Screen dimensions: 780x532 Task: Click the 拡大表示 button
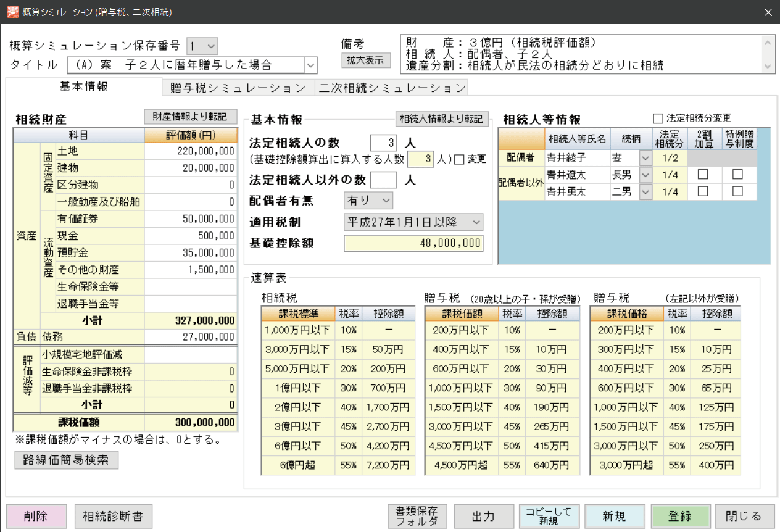[x=366, y=60]
